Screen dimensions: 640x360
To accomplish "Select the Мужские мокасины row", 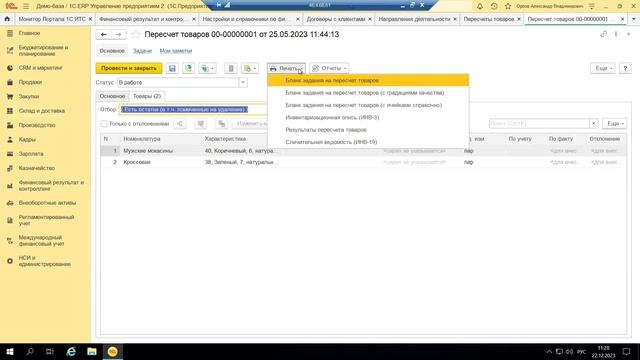I will (x=362, y=151).
